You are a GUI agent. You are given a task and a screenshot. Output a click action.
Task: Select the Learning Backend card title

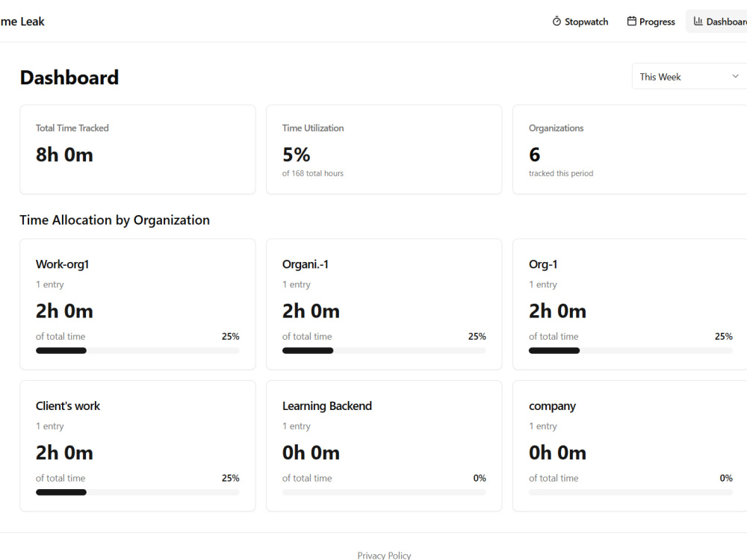327,405
